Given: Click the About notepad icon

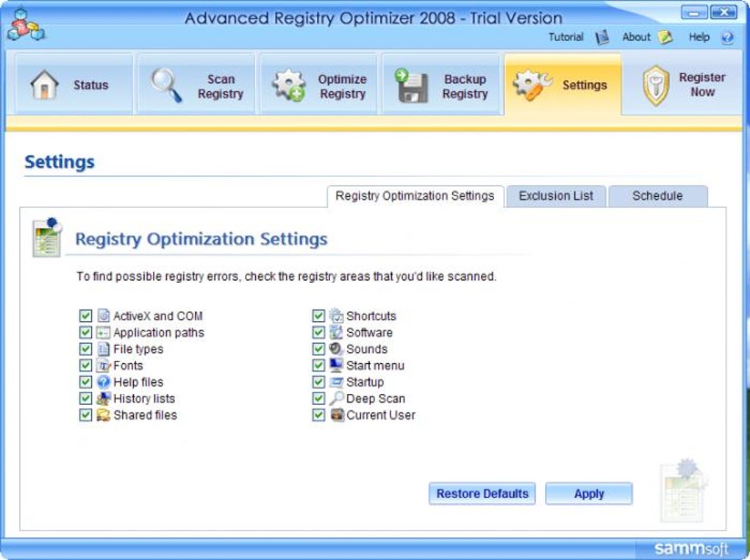Looking at the screenshot, I should tap(665, 37).
